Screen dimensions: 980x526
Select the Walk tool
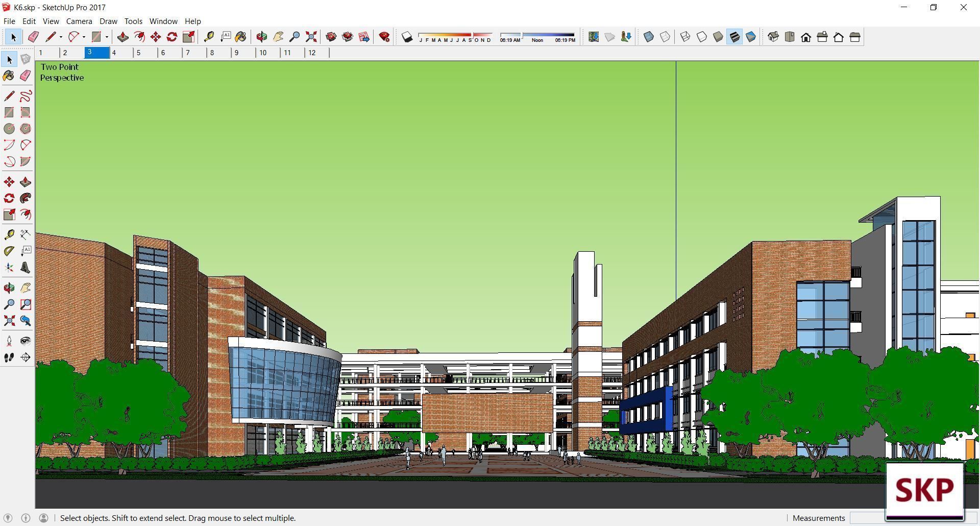(9, 357)
